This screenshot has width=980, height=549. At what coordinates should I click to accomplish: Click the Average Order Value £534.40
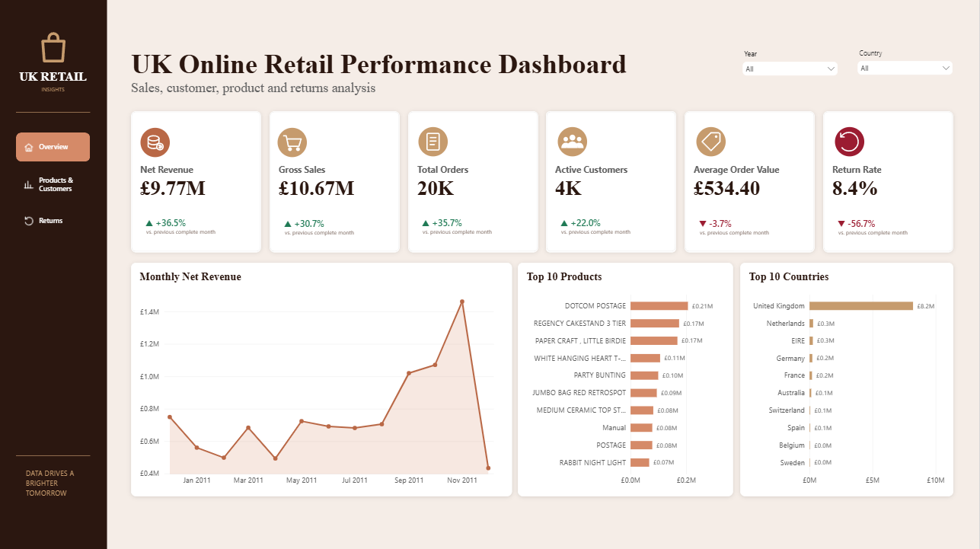(x=726, y=188)
